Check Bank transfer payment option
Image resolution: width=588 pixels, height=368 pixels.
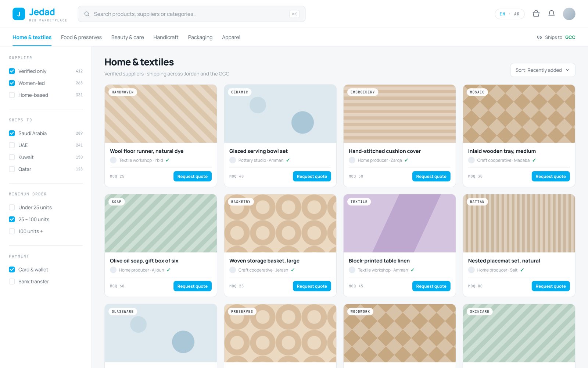(12, 282)
